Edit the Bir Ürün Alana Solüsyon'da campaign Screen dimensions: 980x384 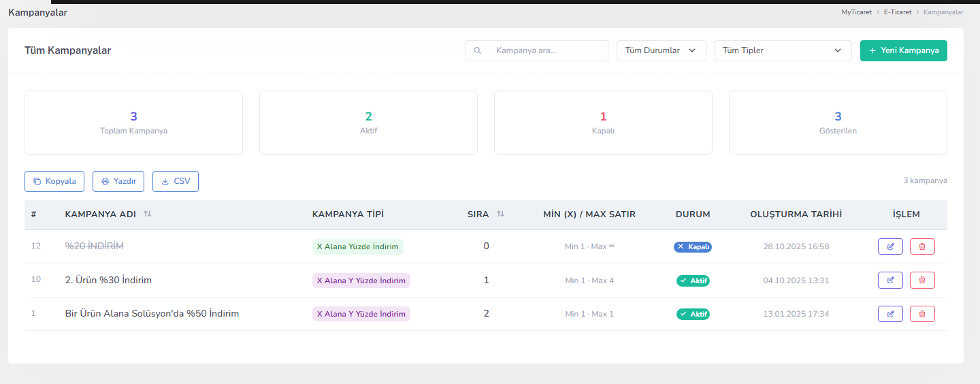[x=890, y=314]
